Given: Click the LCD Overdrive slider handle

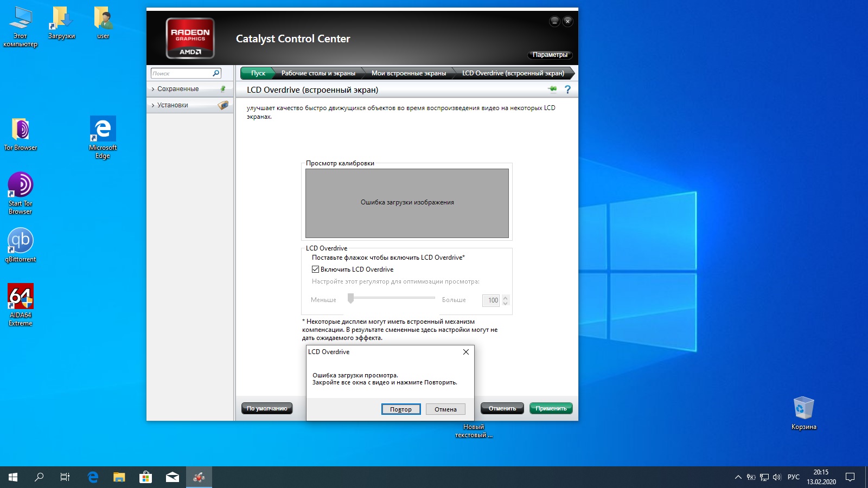Looking at the screenshot, I should (x=351, y=298).
